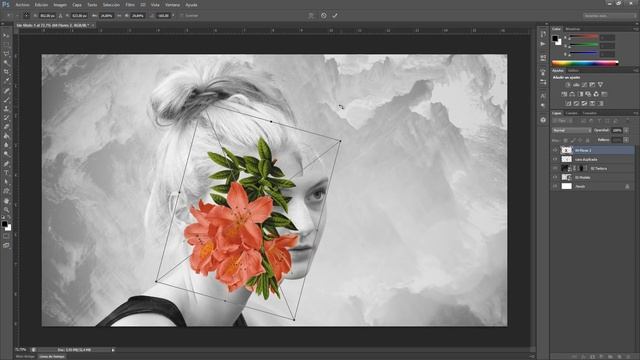Select the Crop tool

6,72
